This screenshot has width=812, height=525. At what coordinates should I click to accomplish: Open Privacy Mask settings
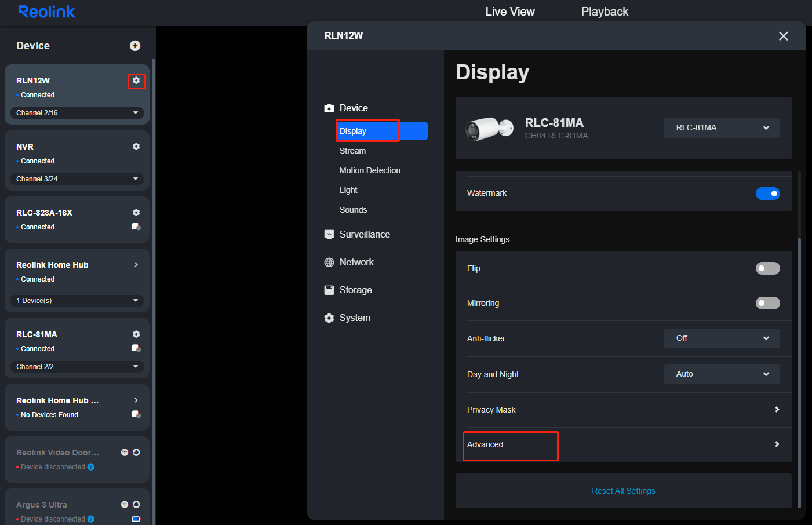coord(624,410)
